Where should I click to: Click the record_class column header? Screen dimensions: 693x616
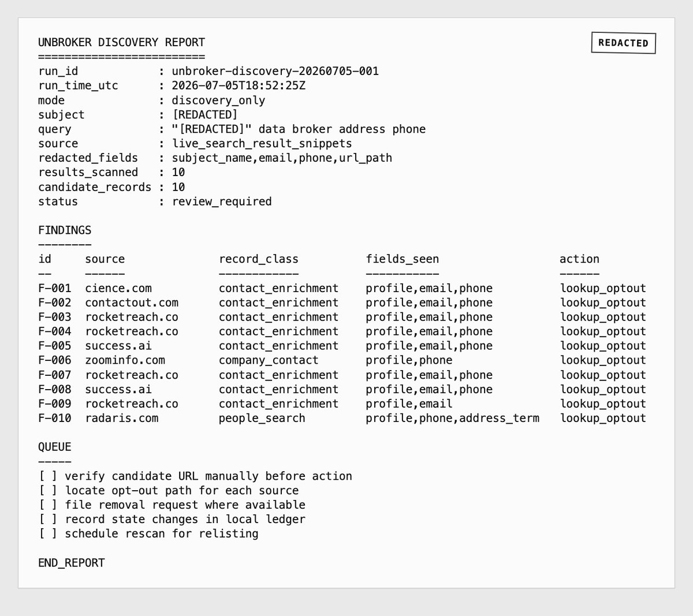click(259, 259)
